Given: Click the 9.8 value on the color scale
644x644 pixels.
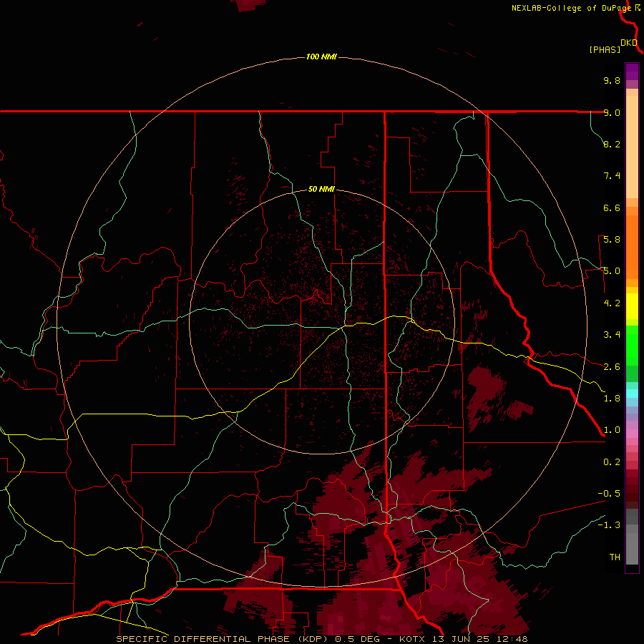Looking at the screenshot, I should 612,80.
